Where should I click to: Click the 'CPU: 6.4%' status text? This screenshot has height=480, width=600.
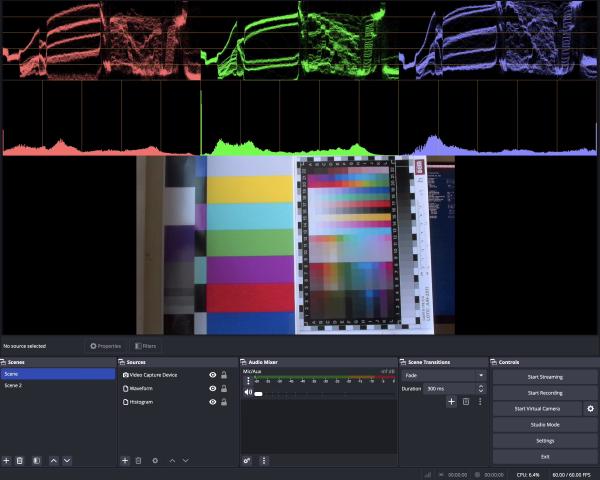tap(528, 475)
